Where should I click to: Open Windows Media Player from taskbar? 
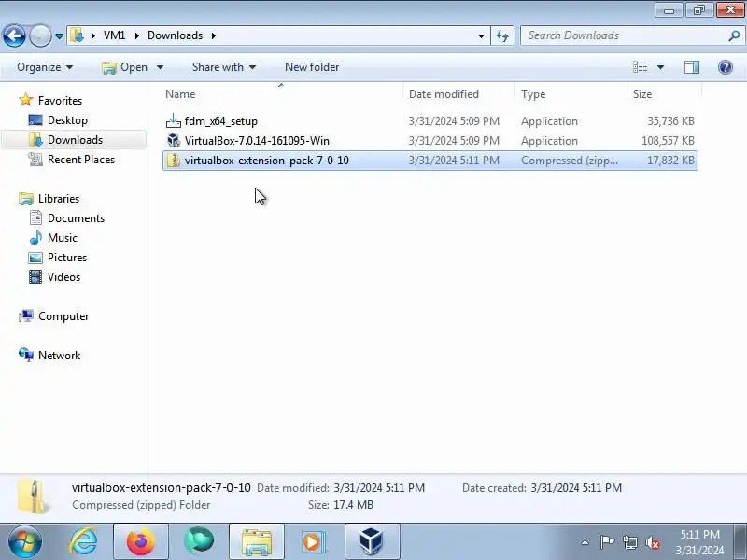pos(314,541)
